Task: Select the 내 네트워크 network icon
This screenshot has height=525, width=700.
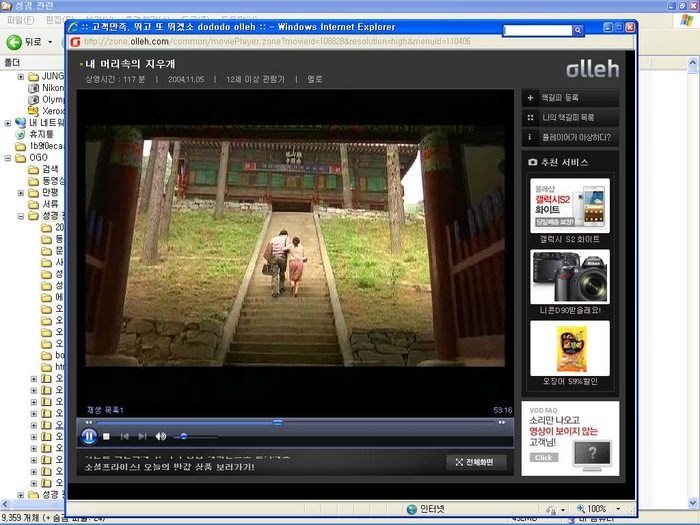Action: click(21, 122)
